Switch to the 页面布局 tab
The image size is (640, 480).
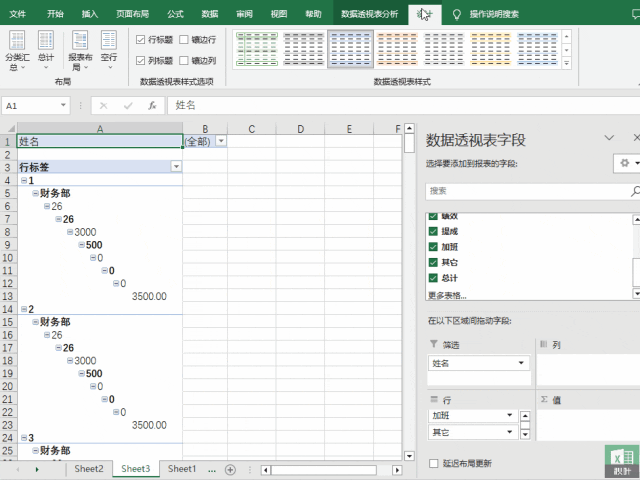tap(132, 14)
